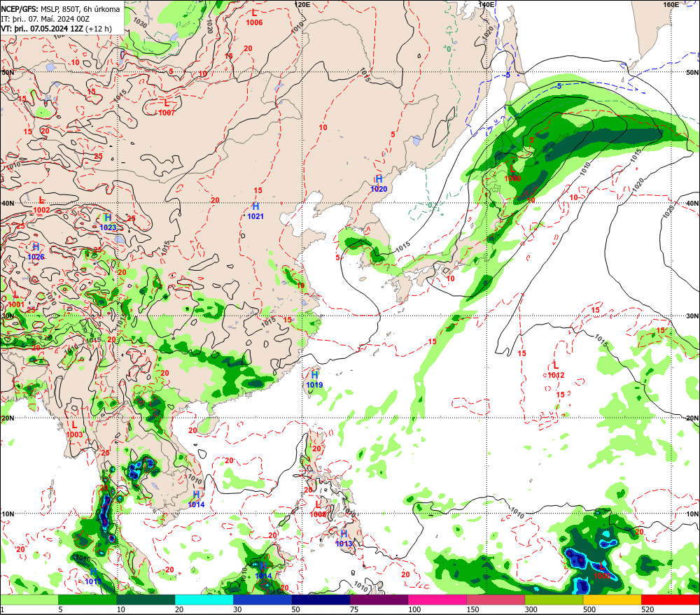This screenshot has height=615, width=700.
Task: Click the legend value label '300'
Action: [x=531, y=609]
